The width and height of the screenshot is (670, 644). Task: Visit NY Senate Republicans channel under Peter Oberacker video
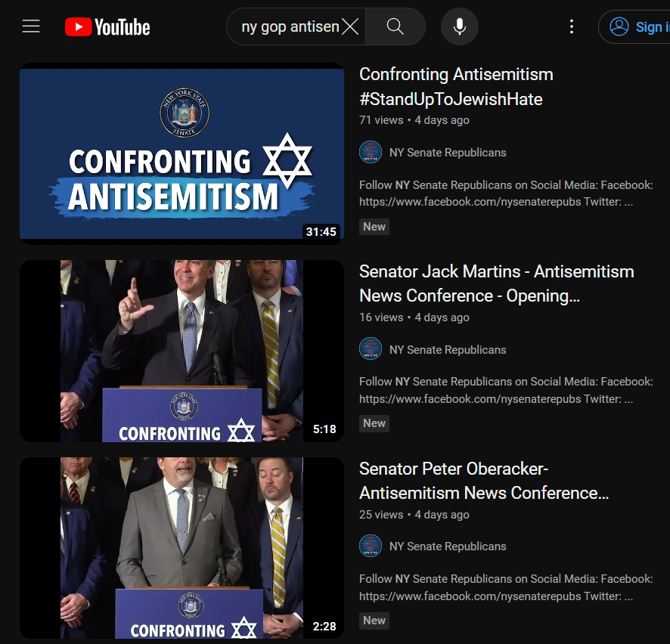(448, 546)
